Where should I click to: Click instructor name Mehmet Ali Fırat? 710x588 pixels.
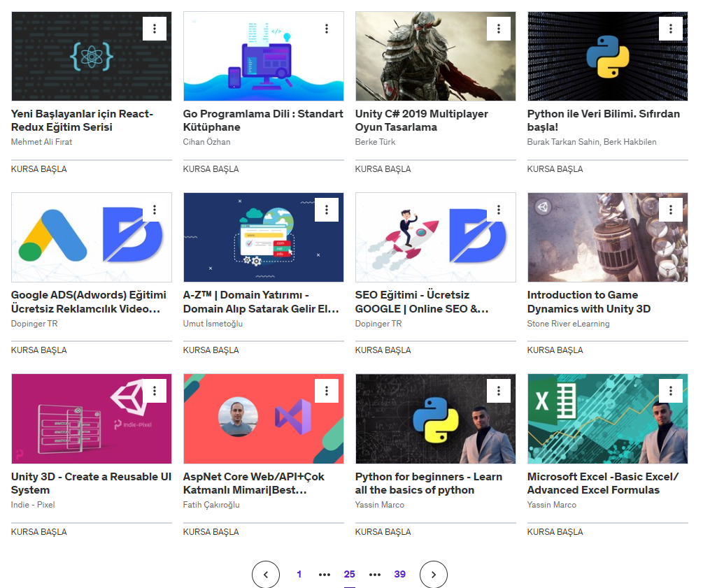pyautogui.click(x=42, y=142)
